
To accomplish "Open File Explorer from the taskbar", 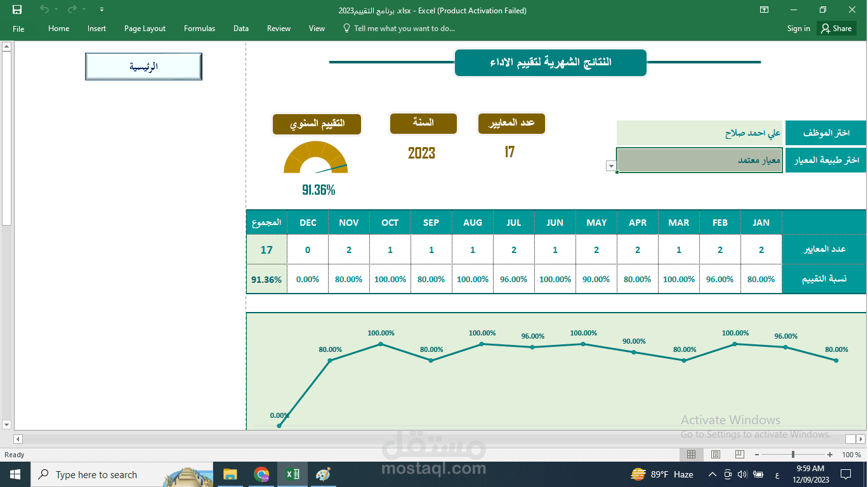I will 230,474.
